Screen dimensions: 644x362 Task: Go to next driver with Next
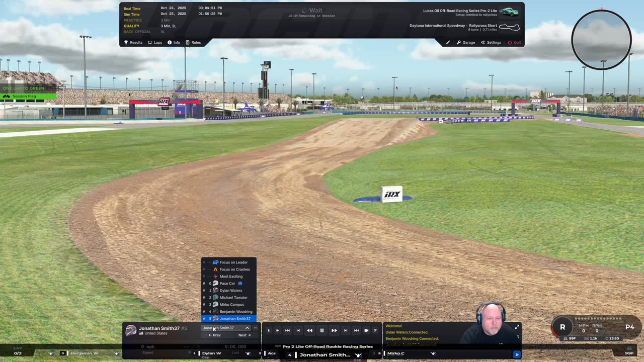pos(244,335)
